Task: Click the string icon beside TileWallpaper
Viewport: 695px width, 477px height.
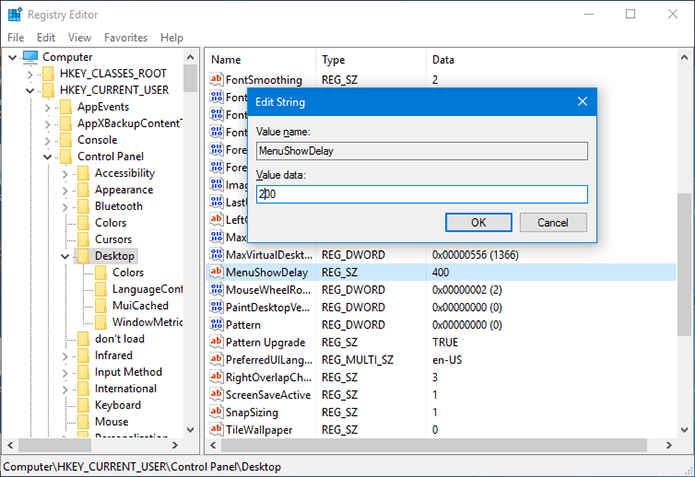Action: point(216,430)
